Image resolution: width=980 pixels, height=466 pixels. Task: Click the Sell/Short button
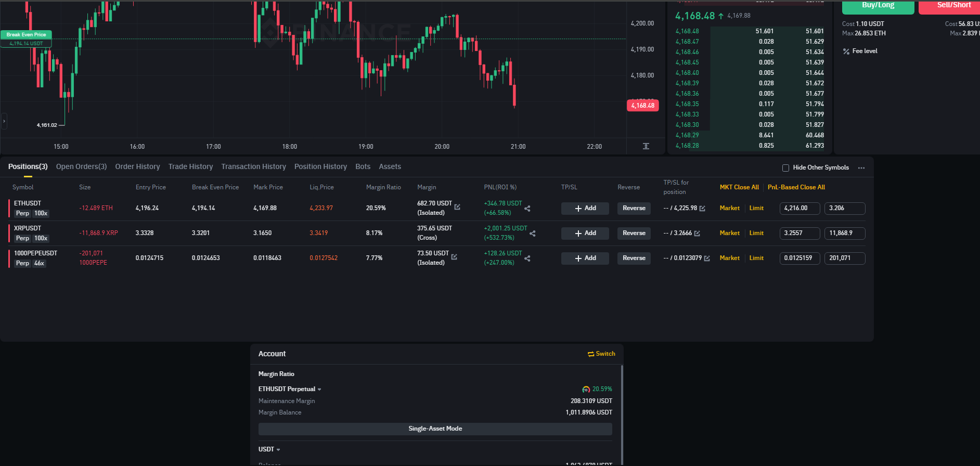949,6
